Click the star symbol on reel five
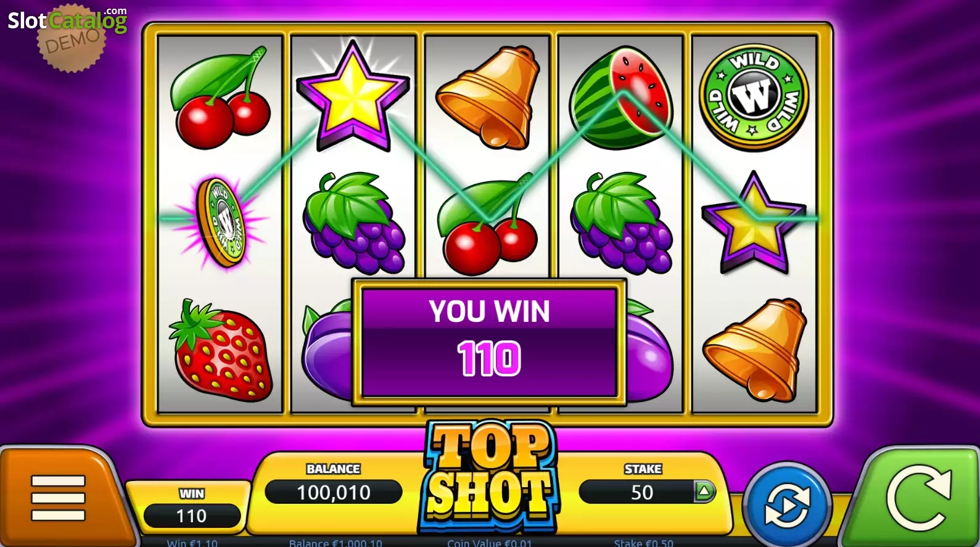This screenshot has height=547, width=980. pos(754,223)
